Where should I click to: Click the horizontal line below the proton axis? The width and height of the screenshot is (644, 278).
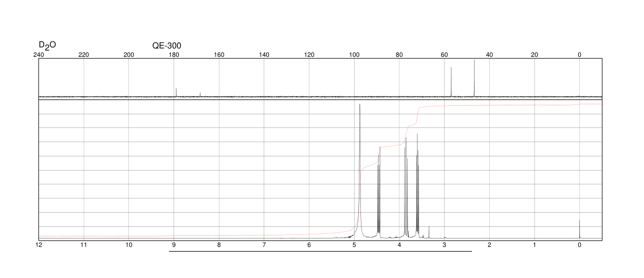pyautogui.click(x=320, y=251)
